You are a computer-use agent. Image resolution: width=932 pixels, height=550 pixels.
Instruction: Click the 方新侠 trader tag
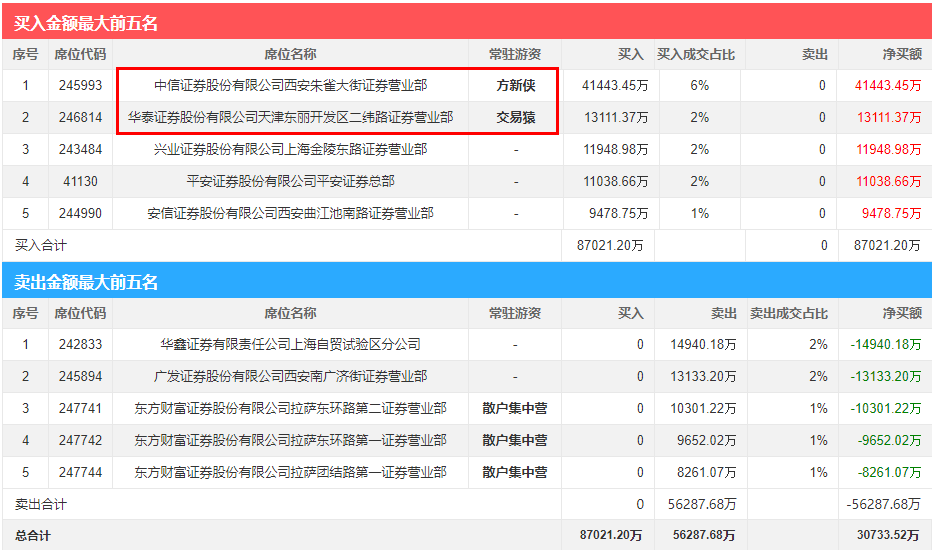coord(516,86)
